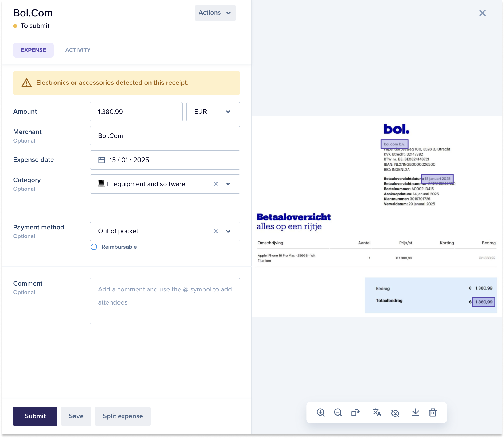This screenshot has height=438, width=504.
Task: Close the expense panel
Action: click(482, 13)
